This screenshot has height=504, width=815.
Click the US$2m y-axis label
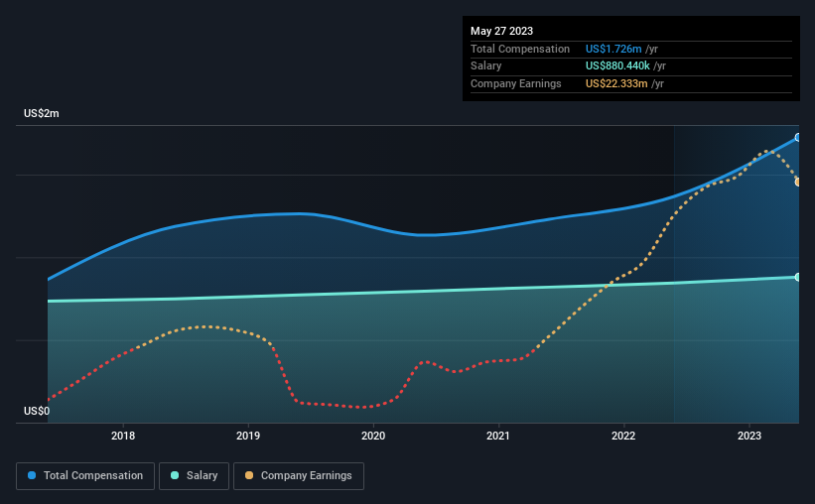(42, 113)
